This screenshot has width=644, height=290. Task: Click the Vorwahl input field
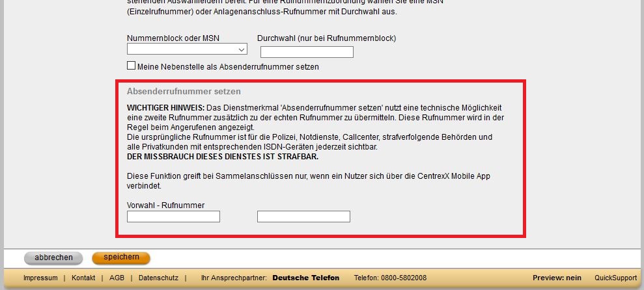pos(173,217)
